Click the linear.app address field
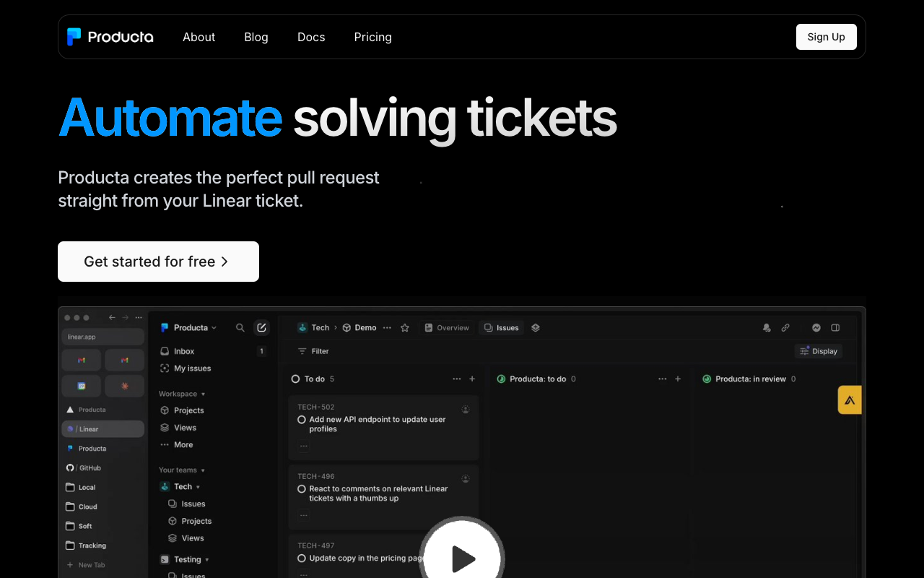The image size is (924, 578). point(103,337)
